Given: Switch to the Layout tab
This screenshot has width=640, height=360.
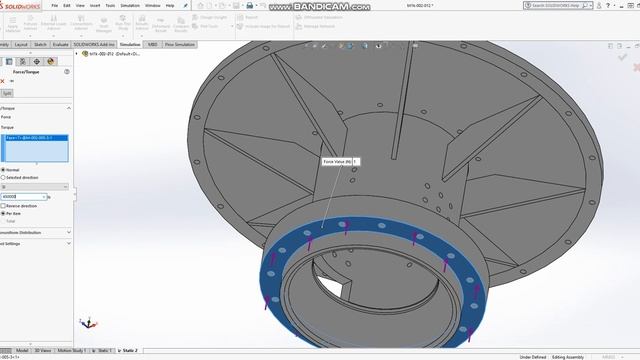Looking at the screenshot, I should [21, 44].
